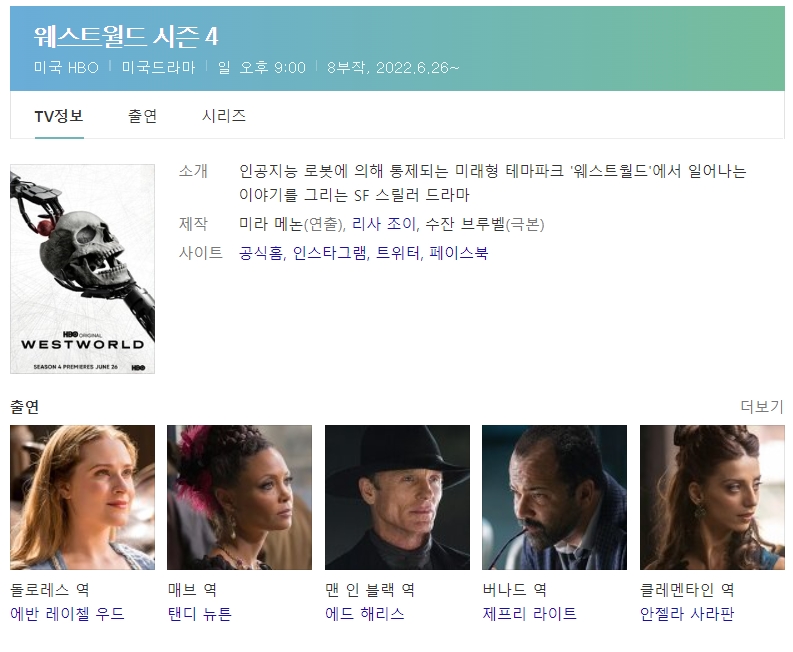Viewport: 793px width, 652px height.
Task: Open actor link 안젤라 사라판
Action: coord(687,614)
